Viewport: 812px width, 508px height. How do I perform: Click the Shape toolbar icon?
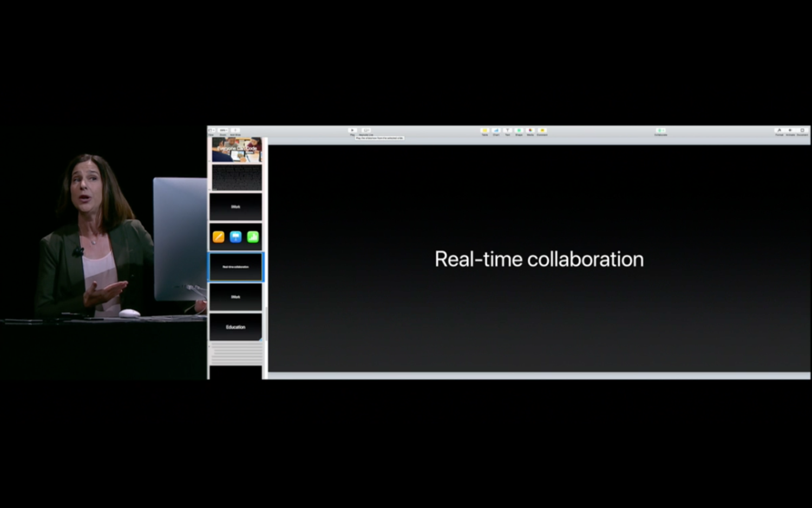pyautogui.click(x=519, y=131)
